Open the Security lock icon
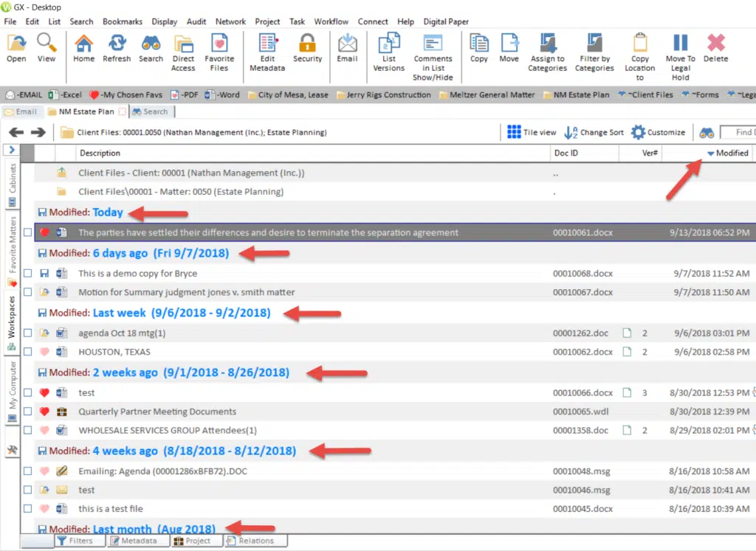This screenshot has height=551, width=756. click(x=307, y=48)
